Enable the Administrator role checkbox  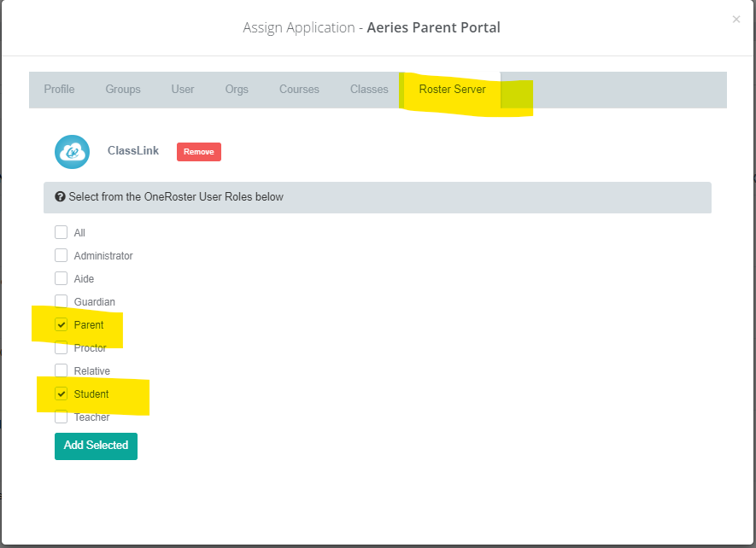[x=62, y=255]
